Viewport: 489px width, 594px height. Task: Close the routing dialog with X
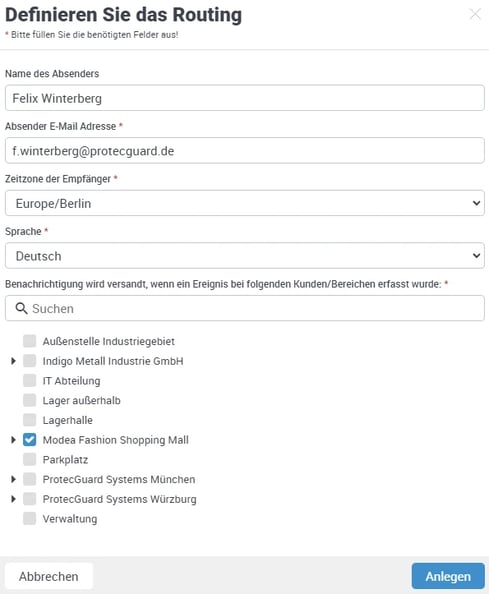click(475, 14)
